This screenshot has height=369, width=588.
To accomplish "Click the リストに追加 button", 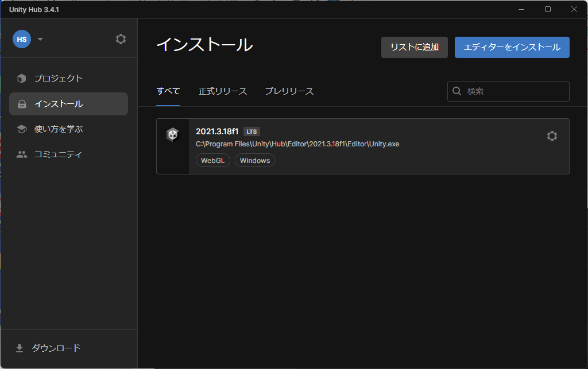I will pos(414,47).
